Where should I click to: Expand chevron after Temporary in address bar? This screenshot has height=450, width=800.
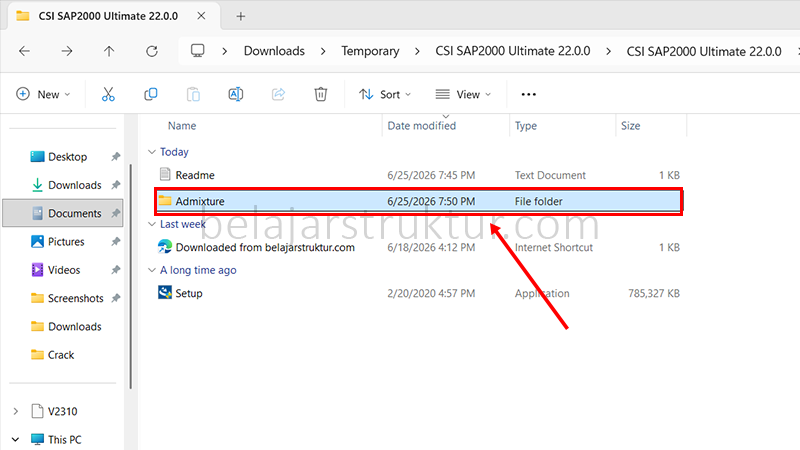pos(417,52)
